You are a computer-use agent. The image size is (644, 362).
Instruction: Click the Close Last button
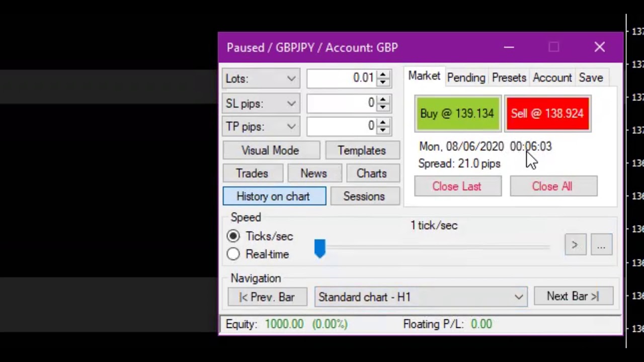click(x=457, y=186)
